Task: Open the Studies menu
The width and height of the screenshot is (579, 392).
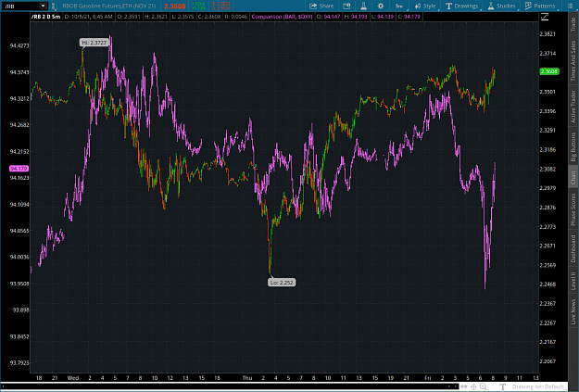Action: tap(501, 6)
